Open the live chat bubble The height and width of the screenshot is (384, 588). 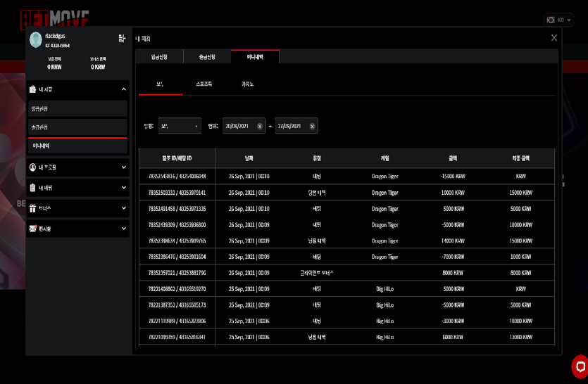(x=580, y=366)
